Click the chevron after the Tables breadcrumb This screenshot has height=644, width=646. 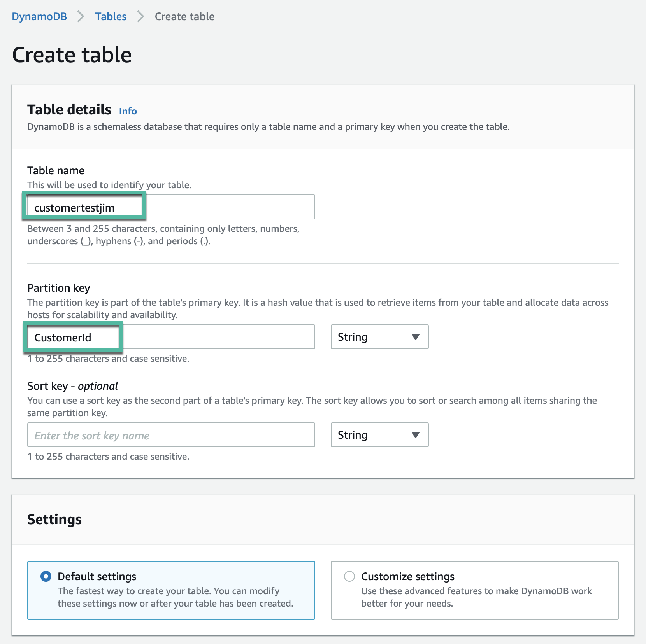tap(141, 17)
